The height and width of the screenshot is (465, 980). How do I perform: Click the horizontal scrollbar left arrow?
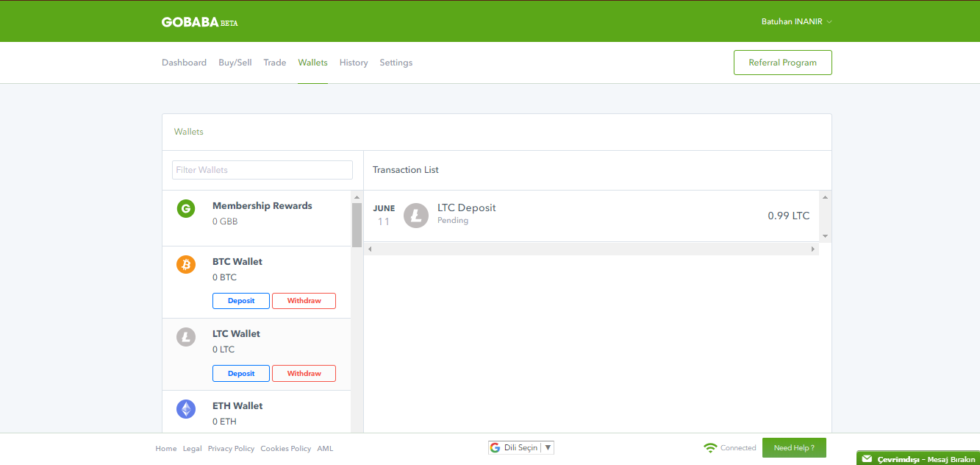pos(370,249)
